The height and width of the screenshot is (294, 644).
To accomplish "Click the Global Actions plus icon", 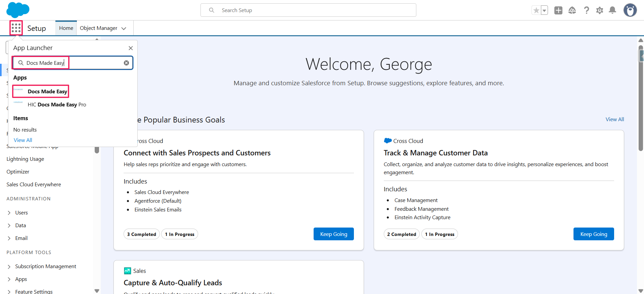I will tap(558, 10).
